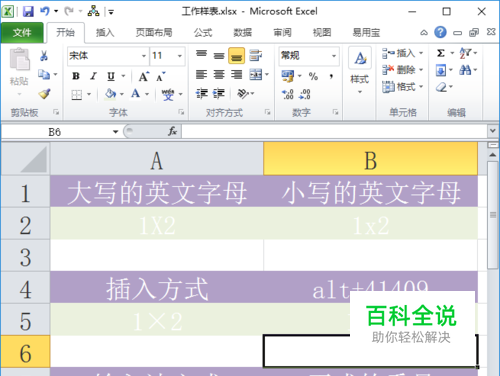Viewport: 500px width, 376px height.
Task: Open the Name Box dropdown arrow
Action: pyautogui.click(x=116, y=132)
